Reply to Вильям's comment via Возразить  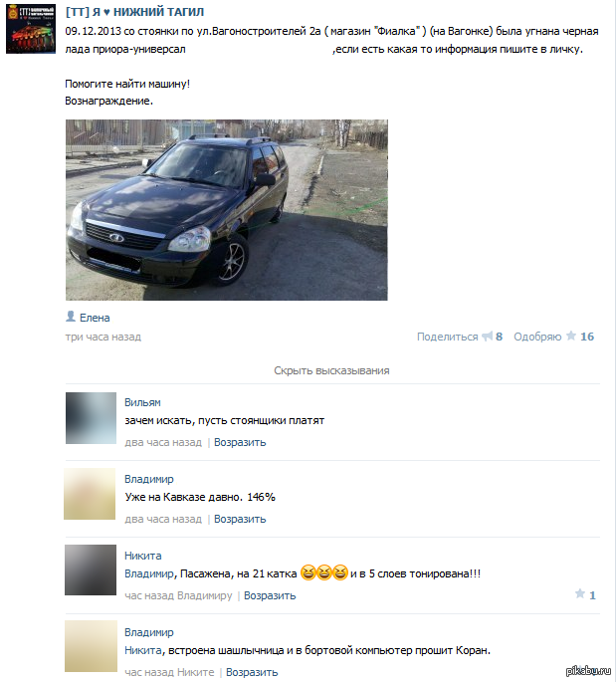[240, 442]
